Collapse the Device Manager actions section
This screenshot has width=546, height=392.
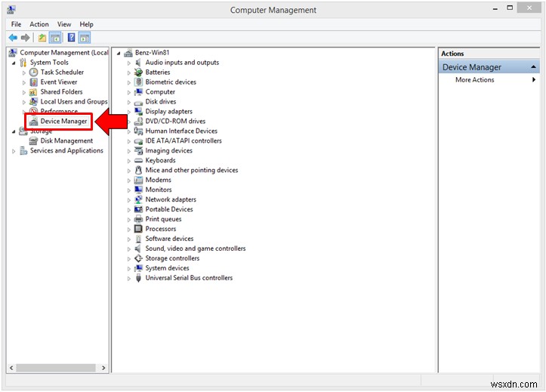coord(533,66)
